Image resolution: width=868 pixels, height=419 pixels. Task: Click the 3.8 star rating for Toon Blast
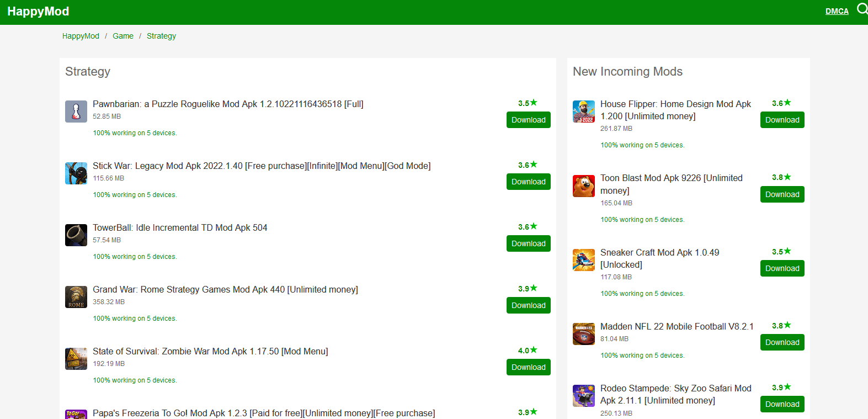click(x=781, y=177)
